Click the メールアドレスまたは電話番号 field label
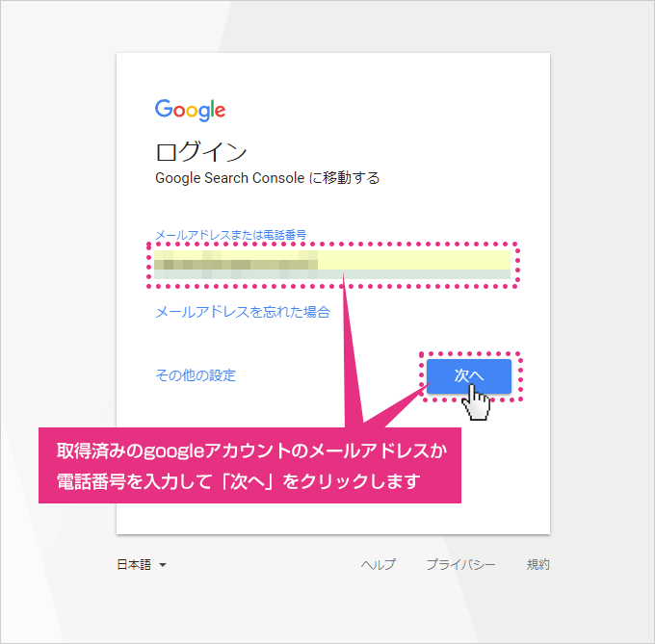Screen dimensions: 655x644 [231, 235]
